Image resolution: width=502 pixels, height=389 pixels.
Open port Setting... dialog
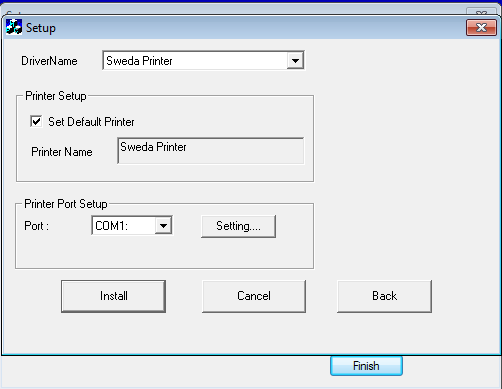click(238, 226)
